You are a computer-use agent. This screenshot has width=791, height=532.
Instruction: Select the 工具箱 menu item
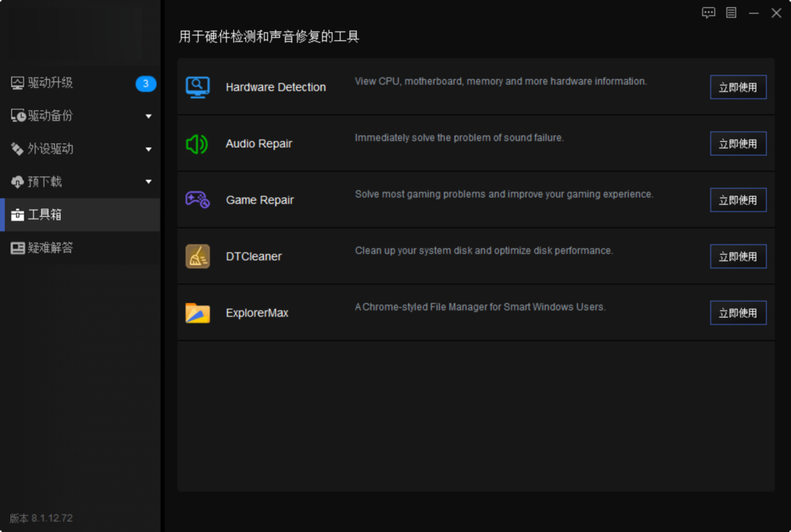[x=81, y=215]
